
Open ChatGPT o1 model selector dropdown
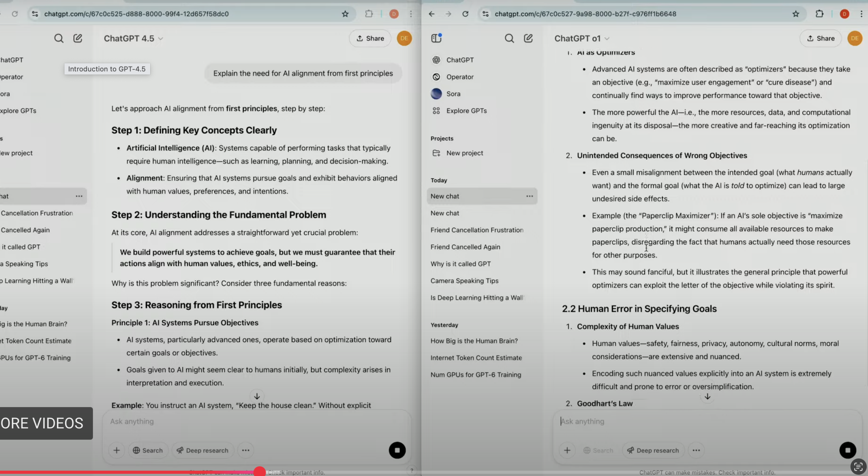[582, 38]
